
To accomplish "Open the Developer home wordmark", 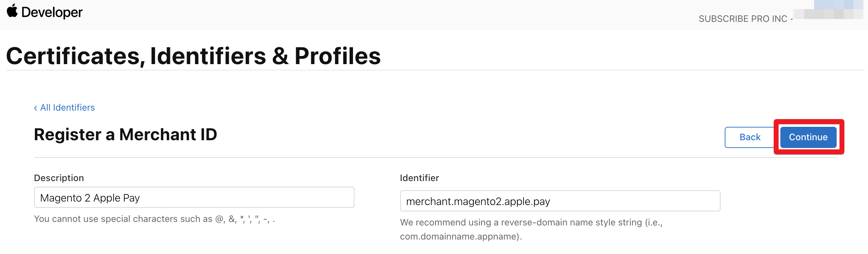I will point(52,12).
